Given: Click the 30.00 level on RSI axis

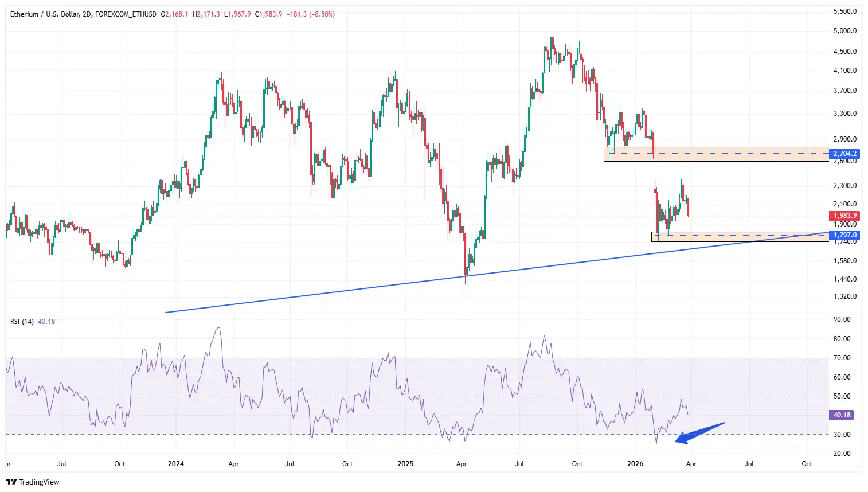Looking at the screenshot, I should pyautogui.click(x=842, y=435).
